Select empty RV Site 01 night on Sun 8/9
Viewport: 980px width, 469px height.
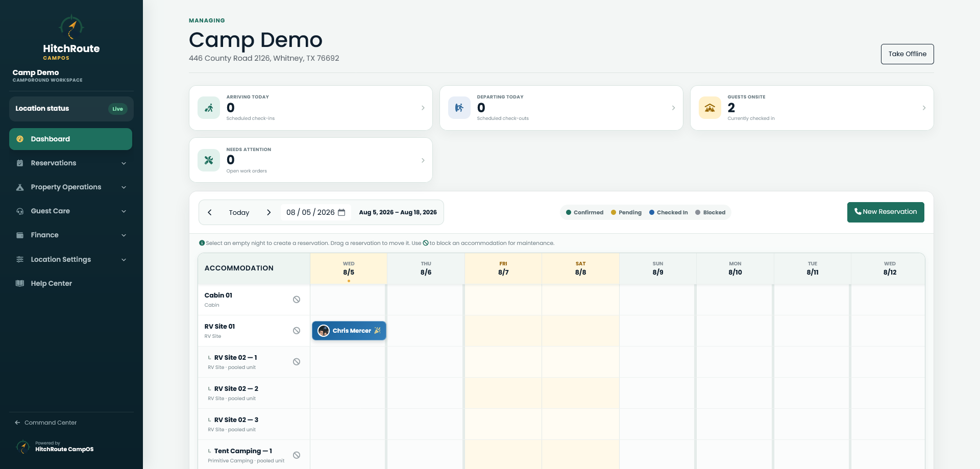pyautogui.click(x=658, y=331)
